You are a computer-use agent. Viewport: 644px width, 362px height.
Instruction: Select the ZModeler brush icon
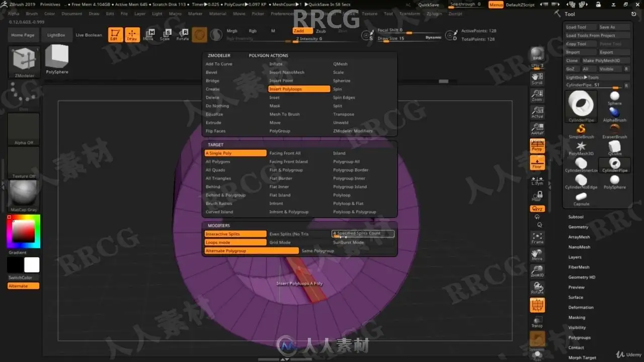[24, 63]
